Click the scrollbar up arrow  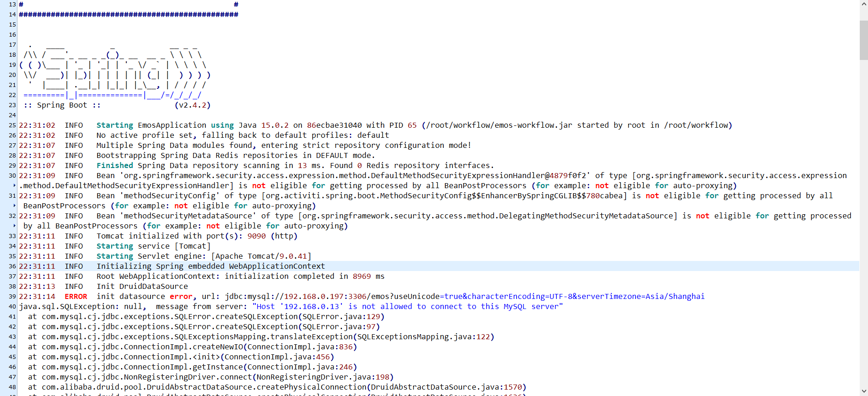click(x=863, y=4)
